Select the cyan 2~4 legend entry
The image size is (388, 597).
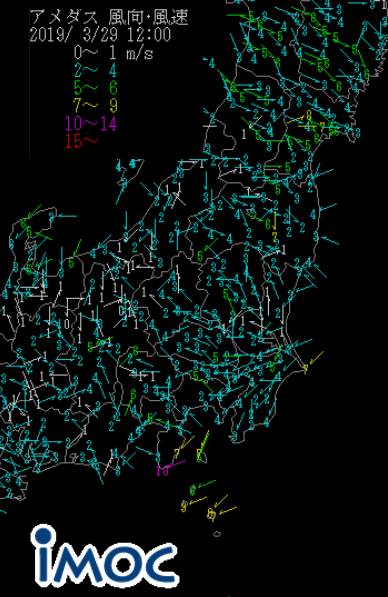pyautogui.click(x=96, y=70)
